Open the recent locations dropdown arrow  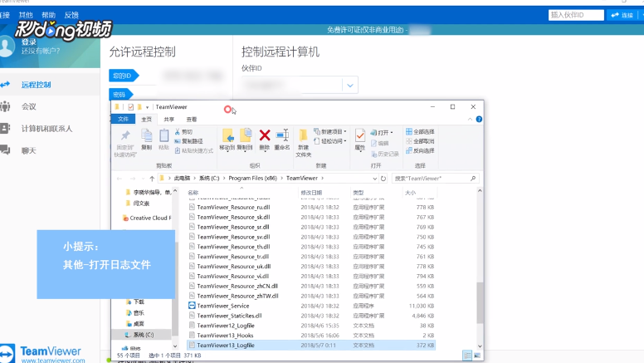coord(143,179)
